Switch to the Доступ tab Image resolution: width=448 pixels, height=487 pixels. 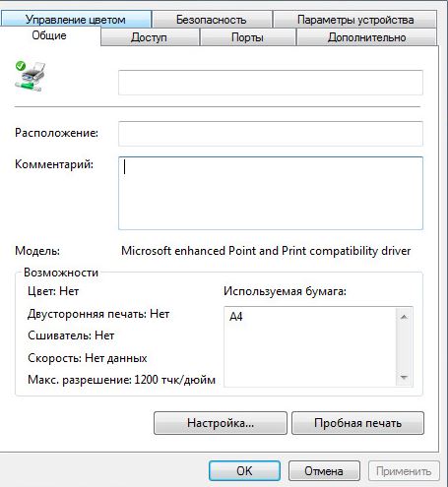(x=150, y=37)
